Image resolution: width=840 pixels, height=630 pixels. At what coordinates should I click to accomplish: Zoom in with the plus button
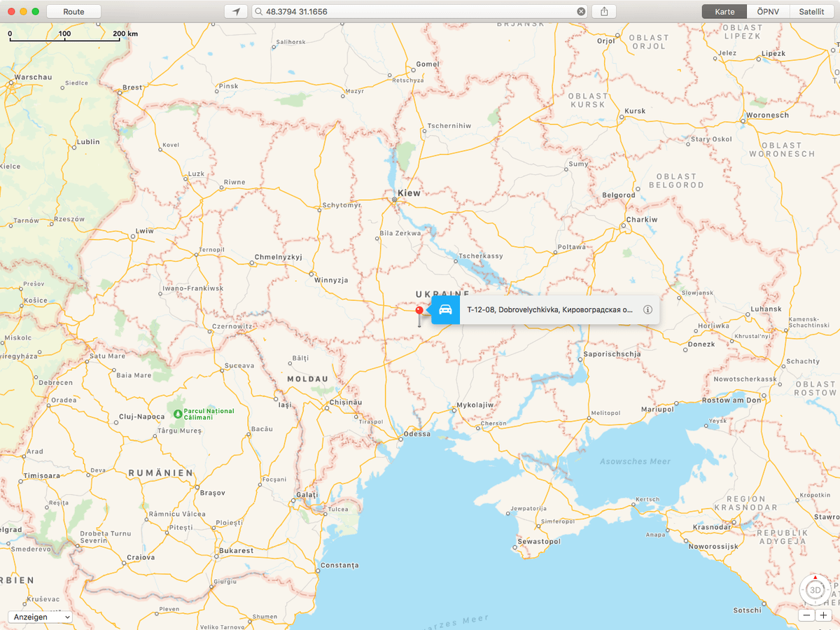(823, 615)
